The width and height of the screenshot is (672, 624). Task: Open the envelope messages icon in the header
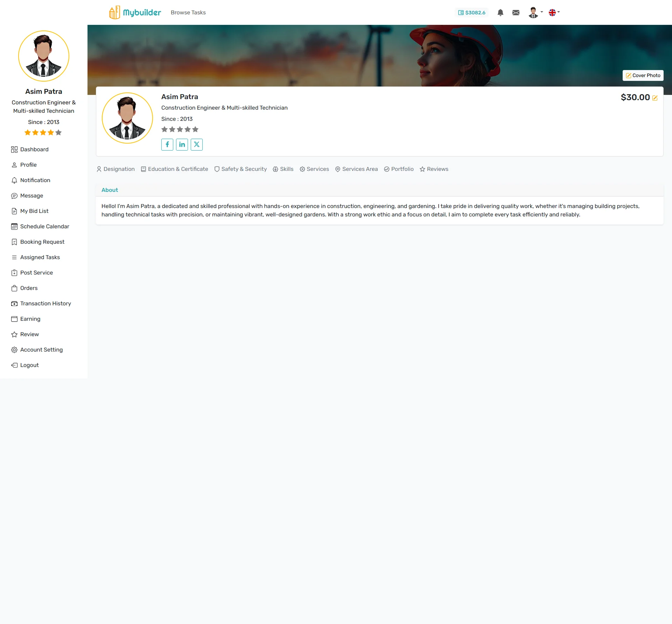pyautogui.click(x=516, y=13)
